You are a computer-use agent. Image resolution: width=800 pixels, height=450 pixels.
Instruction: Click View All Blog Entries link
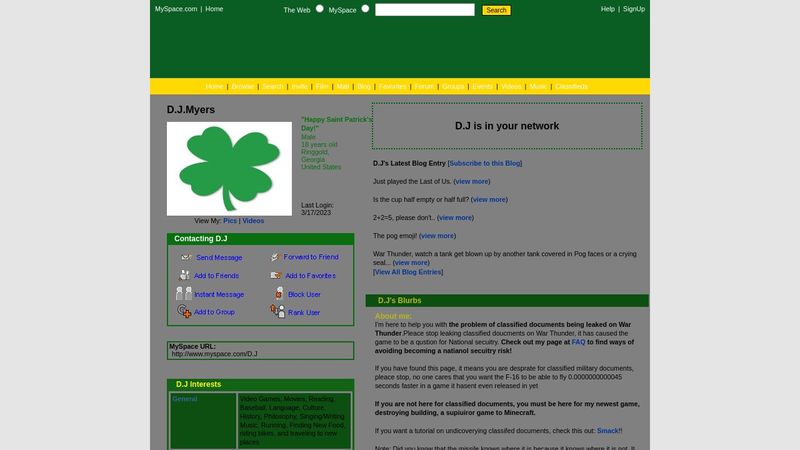click(407, 272)
